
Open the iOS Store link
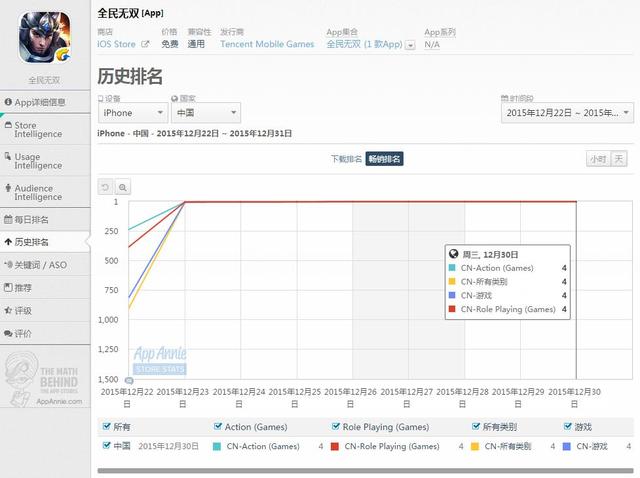tap(116, 44)
